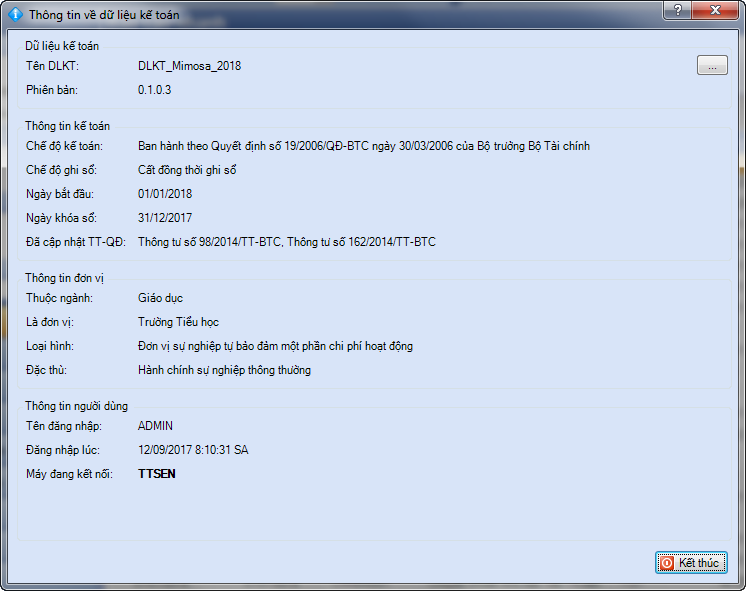Click the connected machine name TTSEN
Screen dimensions: 746x591
tap(156, 474)
